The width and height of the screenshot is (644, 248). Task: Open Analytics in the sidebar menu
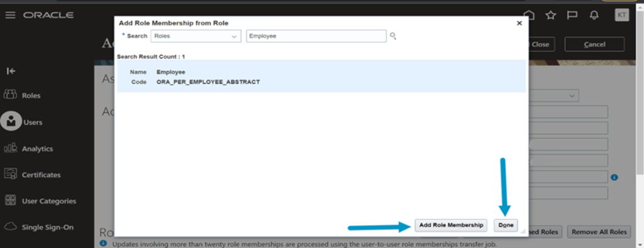(x=37, y=149)
